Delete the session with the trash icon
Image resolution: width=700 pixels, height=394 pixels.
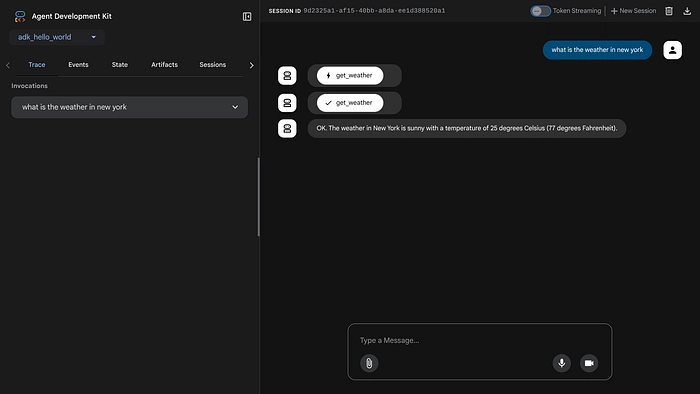(x=669, y=11)
